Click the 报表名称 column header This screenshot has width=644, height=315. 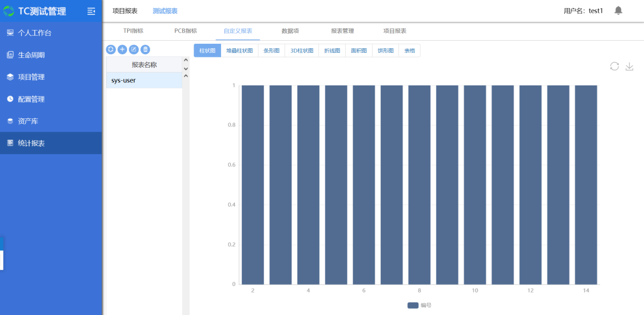pos(144,65)
